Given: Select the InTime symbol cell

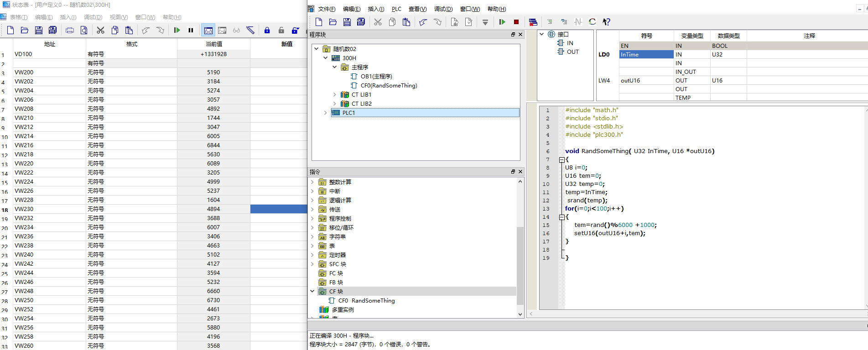Looking at the screenshot, I should pyautogui.click(x=646, y=55).
